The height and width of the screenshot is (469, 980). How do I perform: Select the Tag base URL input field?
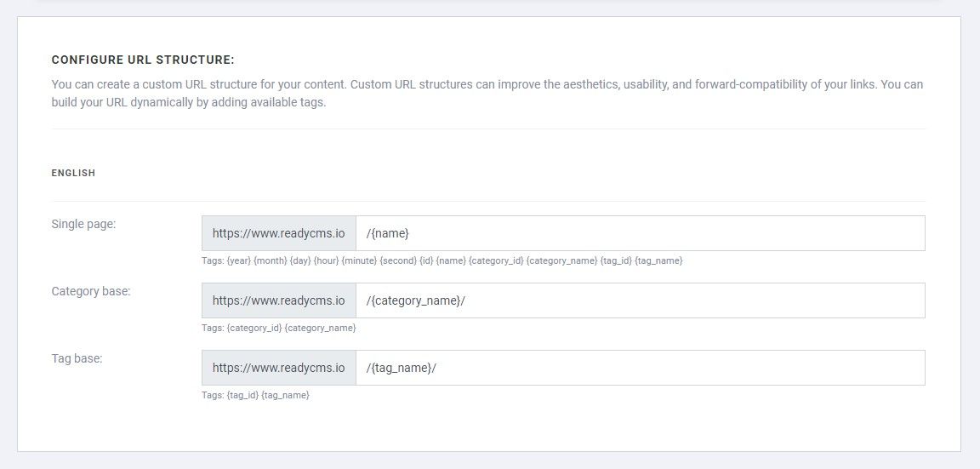click(x=641, y=368)
